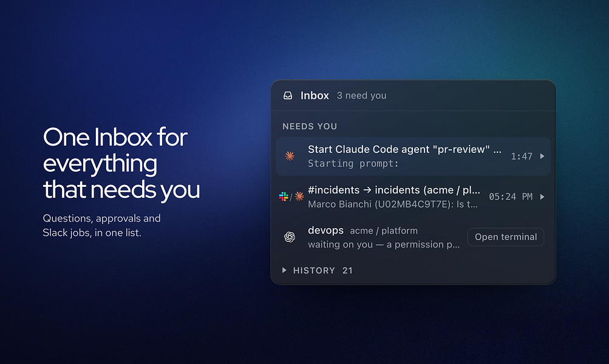Click the Claude icon on the #incidents row

click(x=299, y=197)
